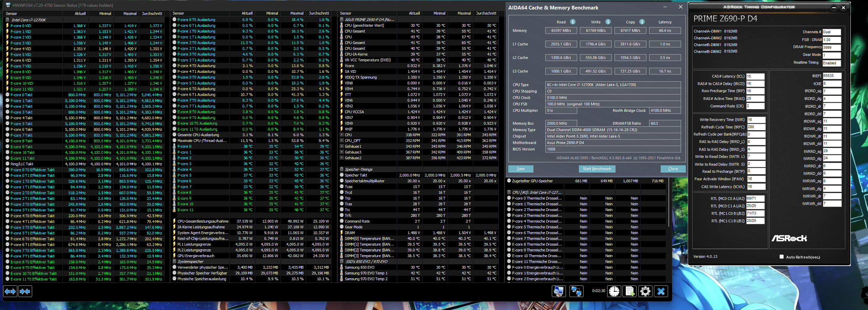Click the collapse columns arrows button in HWiNFO
The height and width of the screenshot is (310, 868).
25,291
